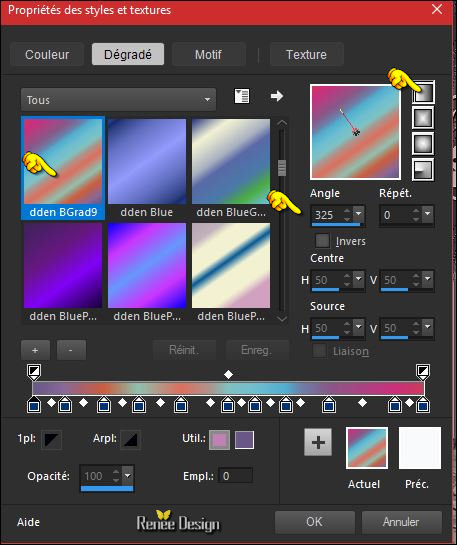The image size is (457, 545).
Task: Open the Tous category dropdown
Action: pyautogui.click(x=119, y=100)
